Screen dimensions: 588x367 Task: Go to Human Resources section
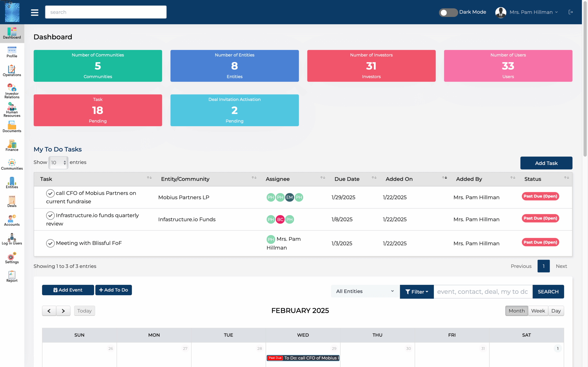pos(12,110)
